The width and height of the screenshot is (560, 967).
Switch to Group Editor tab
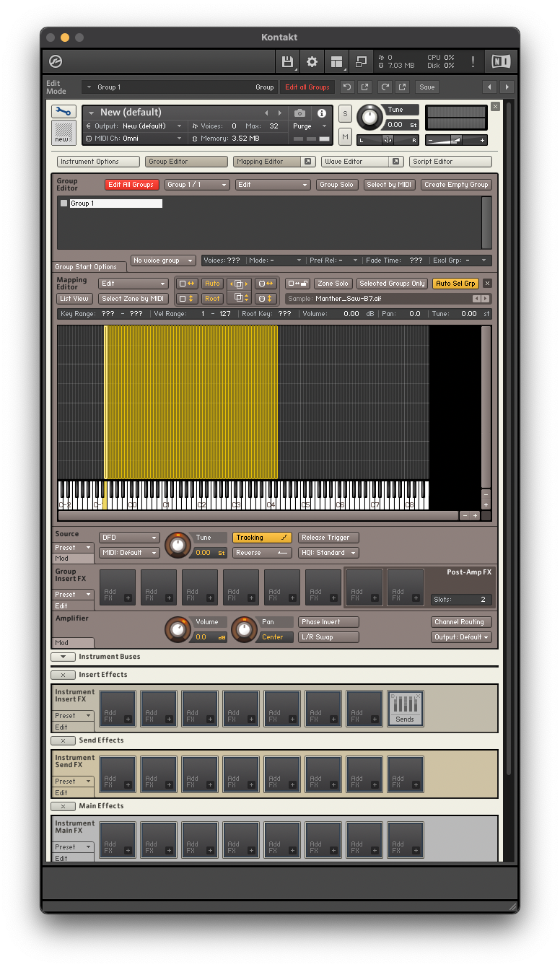[x=186, y=162]
